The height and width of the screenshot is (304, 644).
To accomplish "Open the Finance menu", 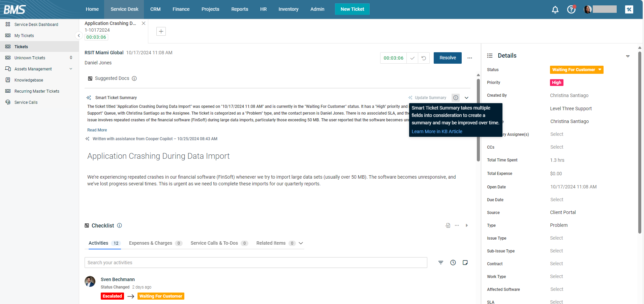I will tap(181, 9).
